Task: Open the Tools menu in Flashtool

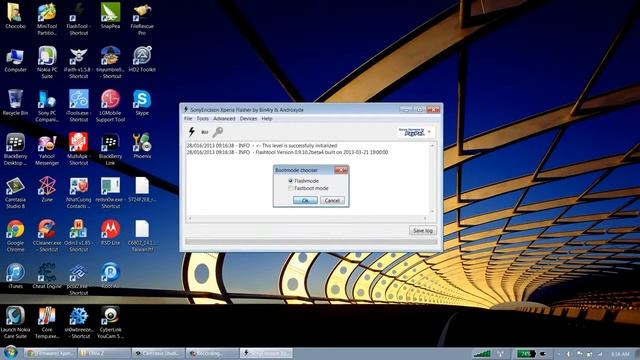Action: [x=202, y=119]
